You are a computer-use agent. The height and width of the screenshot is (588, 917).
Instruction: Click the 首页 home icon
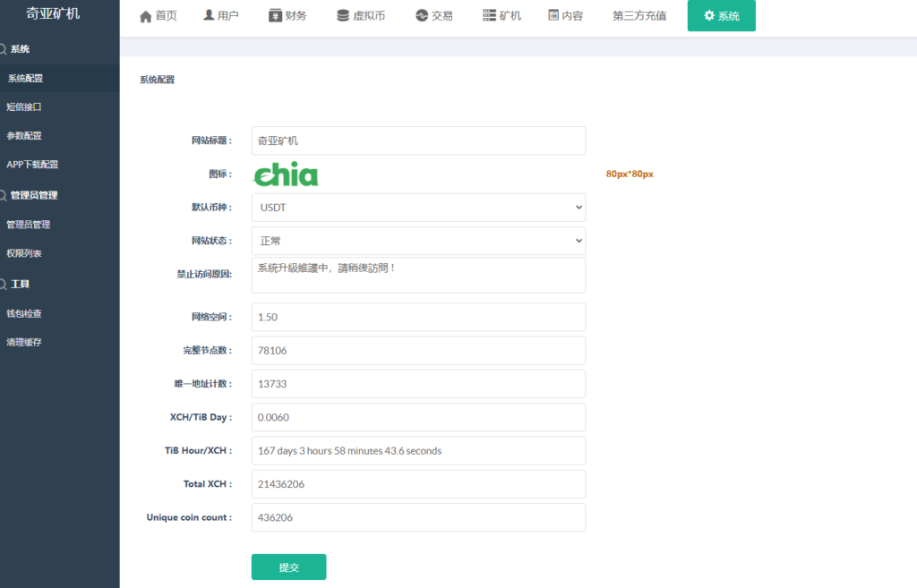[143, 14]
